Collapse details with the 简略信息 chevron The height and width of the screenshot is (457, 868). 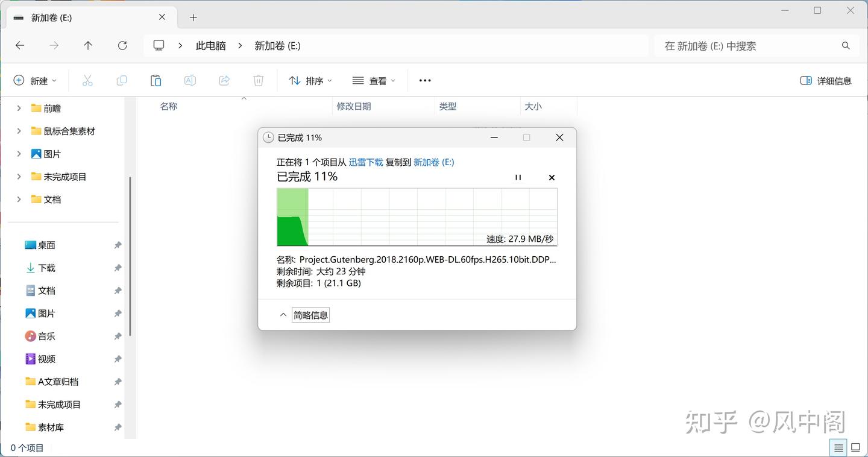point(283,315)
